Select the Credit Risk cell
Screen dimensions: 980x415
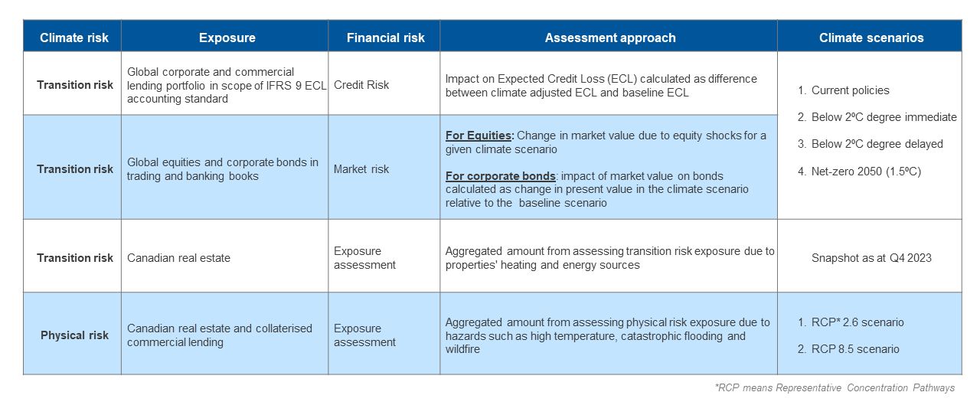pos(361,85)
